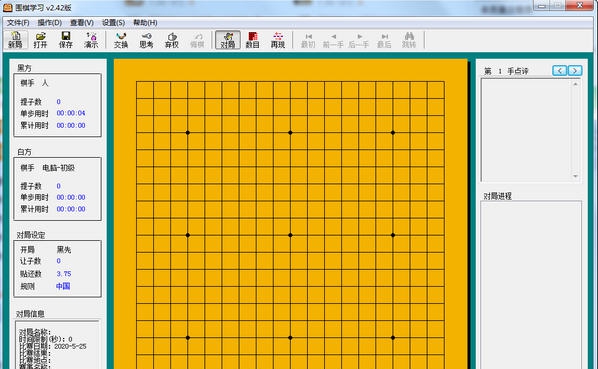Close the 围棋学习 window
Viewport: 598px width, 369px height.
coord(579,5)
